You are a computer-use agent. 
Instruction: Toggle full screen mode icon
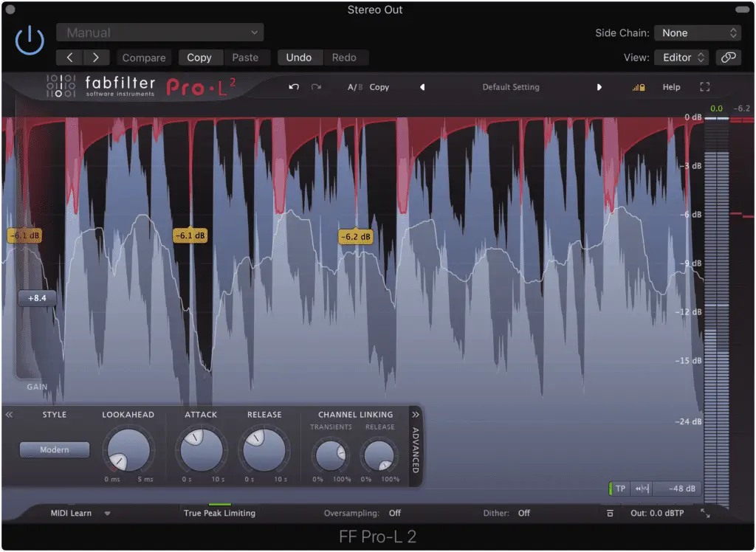(x=705, y=87)
